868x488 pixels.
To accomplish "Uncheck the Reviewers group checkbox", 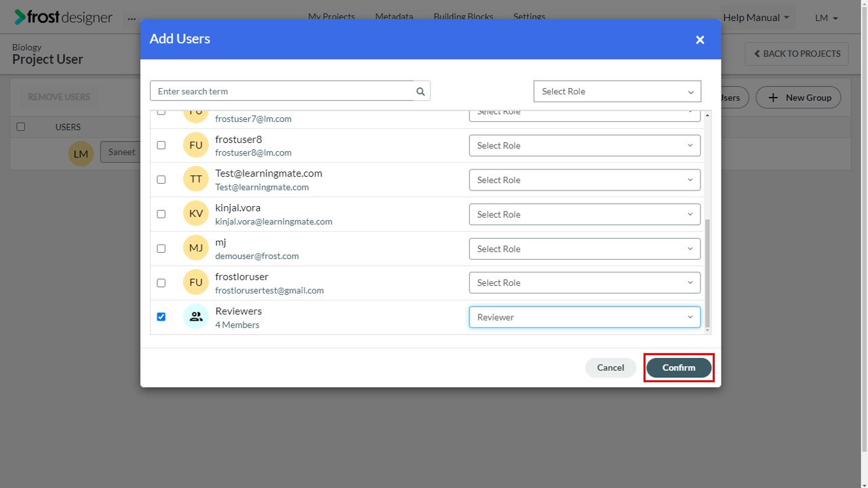I will click(x=161, y=317).
